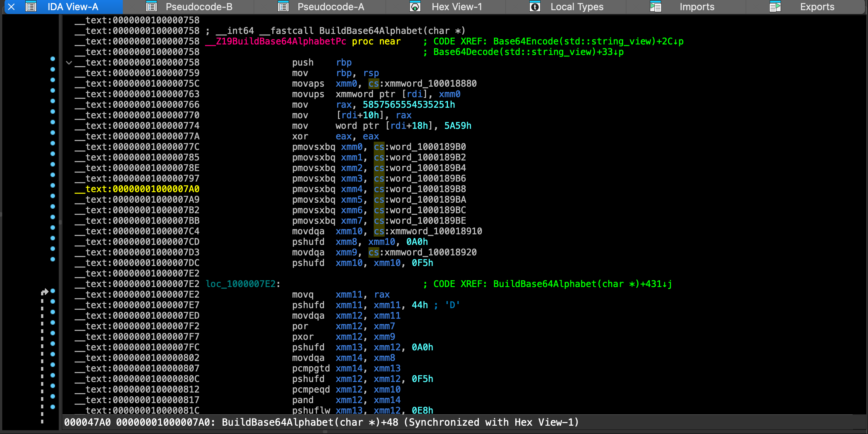
Task: Open the Exports tab
Action: click(817, 7)
